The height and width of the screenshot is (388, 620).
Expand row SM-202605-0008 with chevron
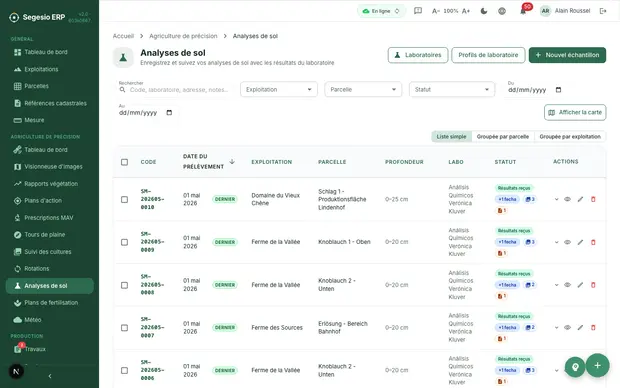point(556,285)
